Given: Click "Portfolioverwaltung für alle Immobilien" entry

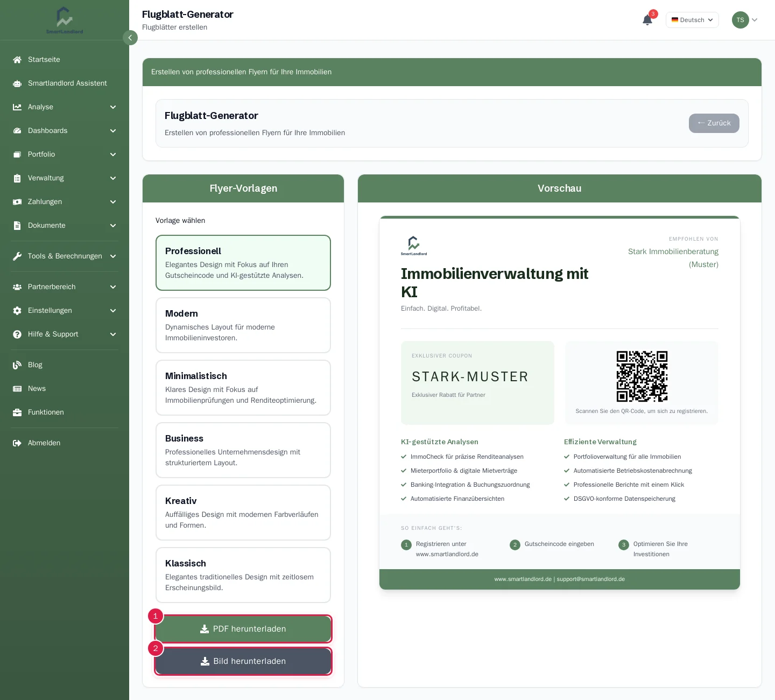Looking at the screenshot, I should point(627,457).
